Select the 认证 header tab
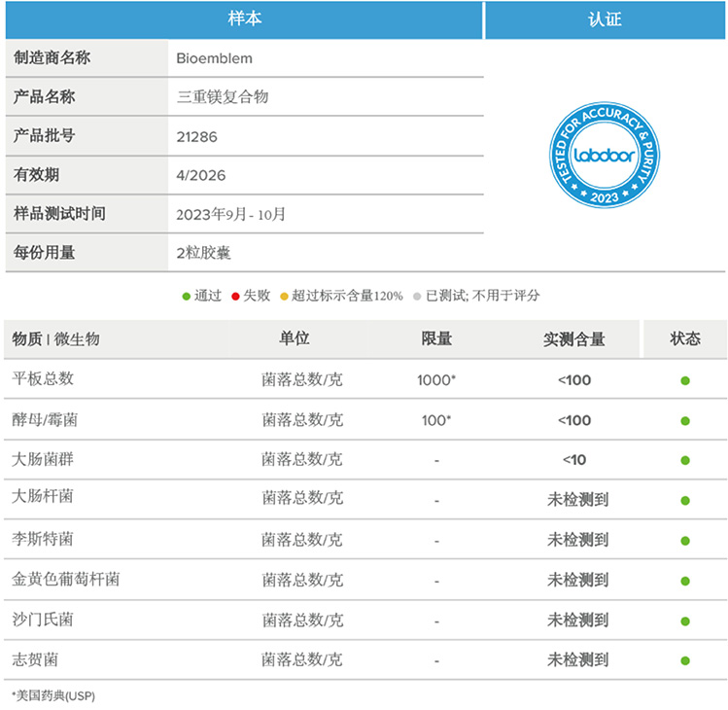The image size is (728, 710). 605,19
